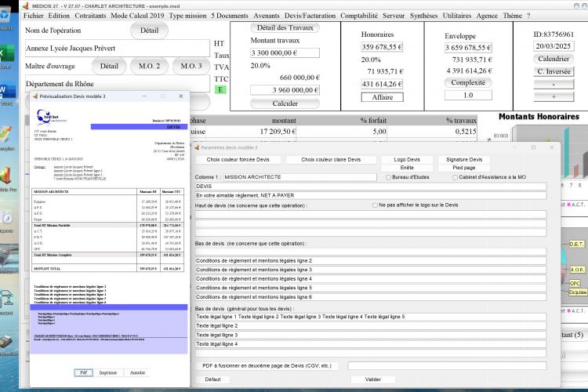This screenshot has height=392, width=588.
Task: Click the icon of Prévisualisation Devis window
Action: [x=35, y=96]
